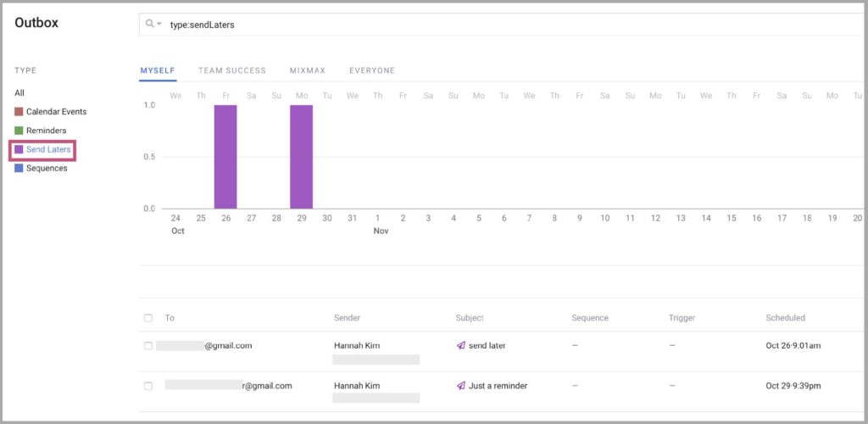Open the search options dropdown arrow
The width and height of the screenshot is (868, 424).
159,25
